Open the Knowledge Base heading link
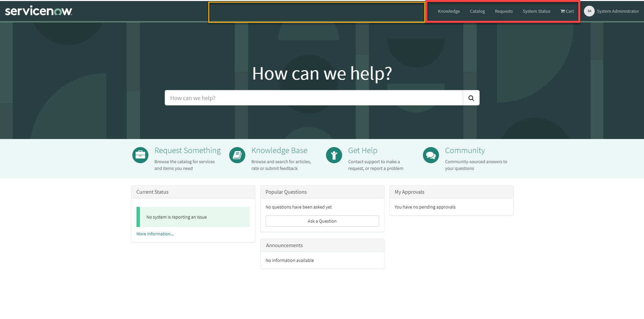 coord(279,150)
